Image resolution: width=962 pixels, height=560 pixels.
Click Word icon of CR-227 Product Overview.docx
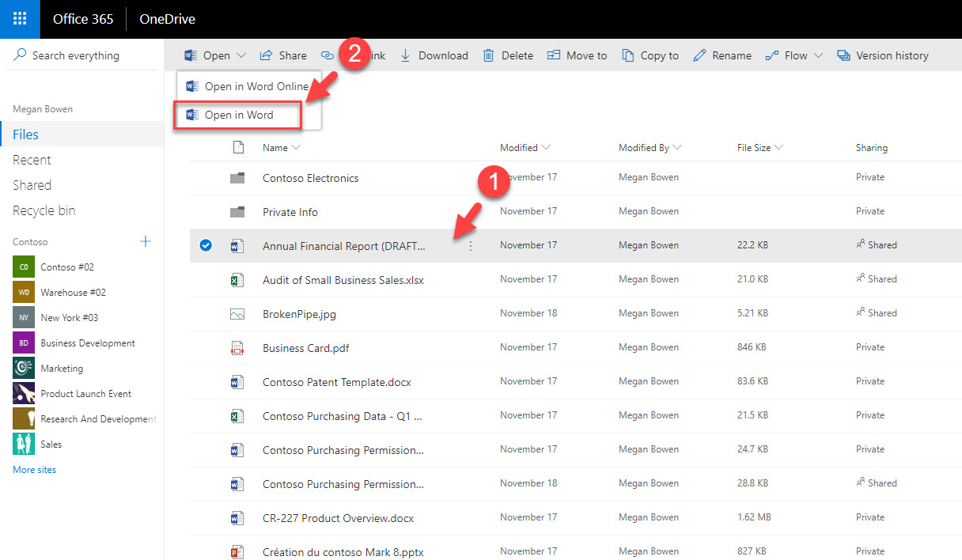(x=237, y=518)
